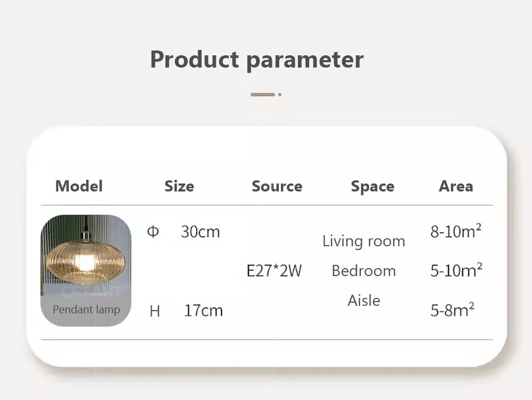Screen dimensions: 532x400
Task: Select the Size column header
Action: (x=179, y=186)
